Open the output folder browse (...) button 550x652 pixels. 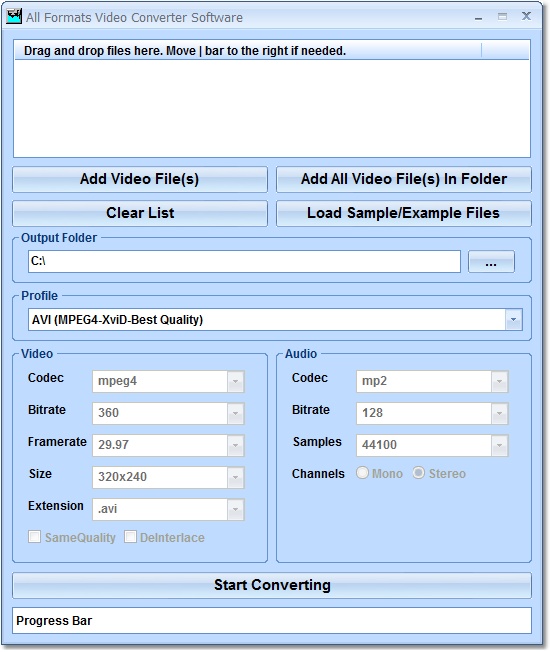tap(491, 262)
